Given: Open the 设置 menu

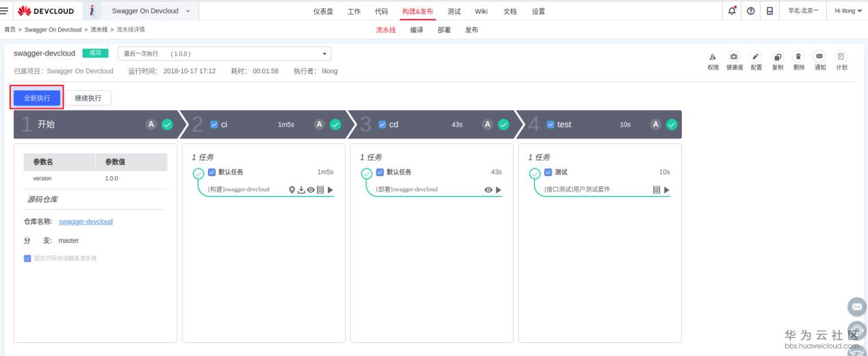Looking at the screenshot, I should [x=539, y=12].
